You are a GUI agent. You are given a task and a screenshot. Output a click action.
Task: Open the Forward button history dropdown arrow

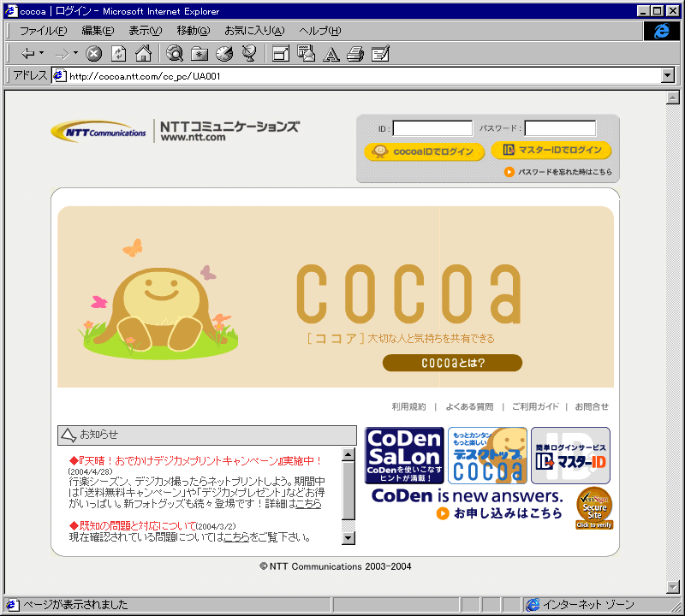[x=75, y=53]
